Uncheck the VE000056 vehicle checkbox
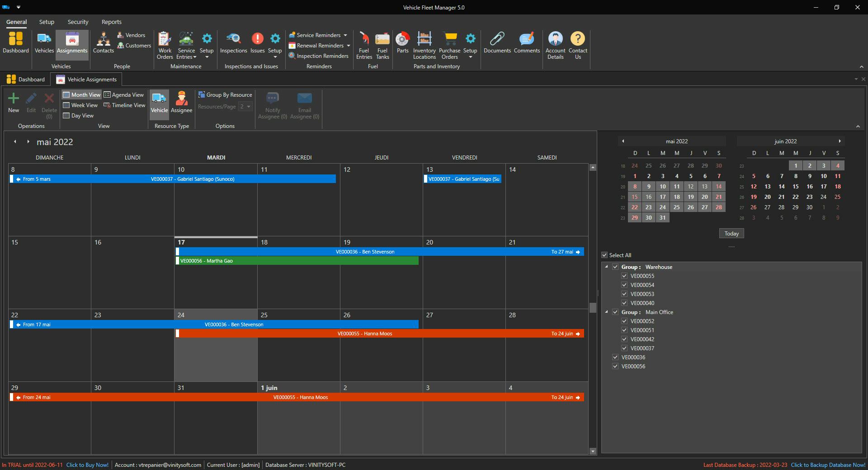Screen dimensions: 868x470 coord(615,367)
